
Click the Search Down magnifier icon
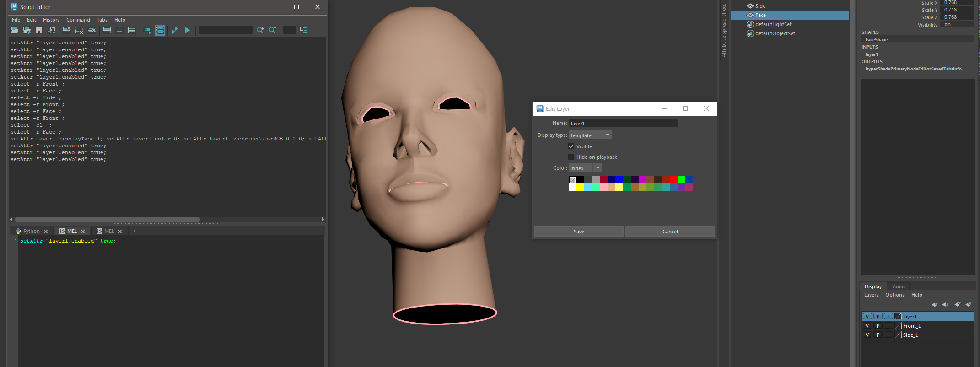(x=260, y=30)
